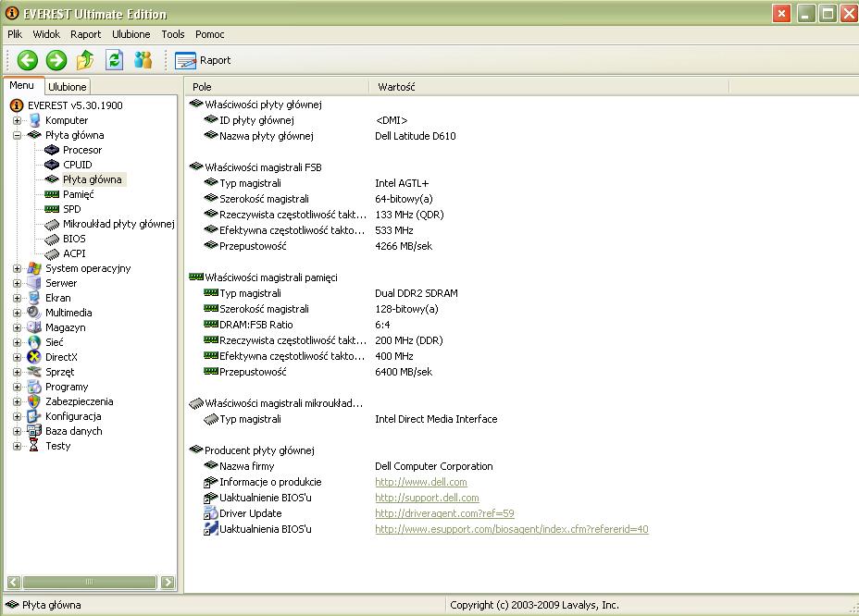Click the Baza danych icon
The width and height of the screenshot is (859, 616).
[34, 431]
